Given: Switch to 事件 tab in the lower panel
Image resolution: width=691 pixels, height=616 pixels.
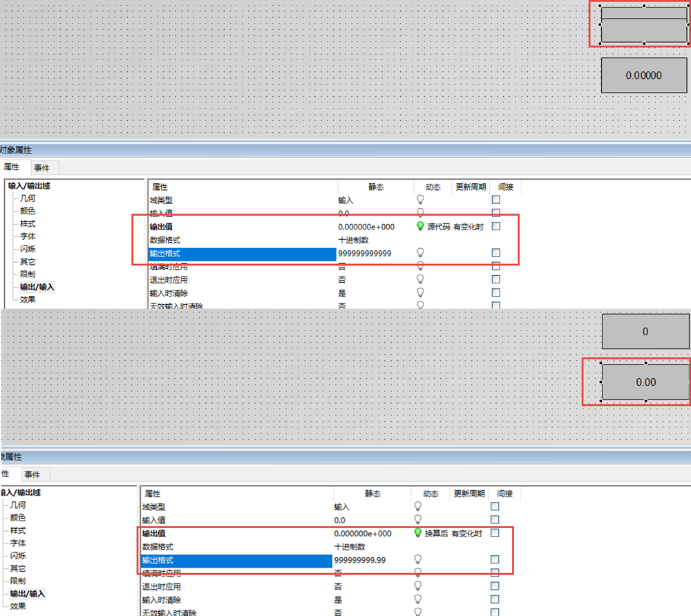Looking at the screenshot, I should [32, 474].
